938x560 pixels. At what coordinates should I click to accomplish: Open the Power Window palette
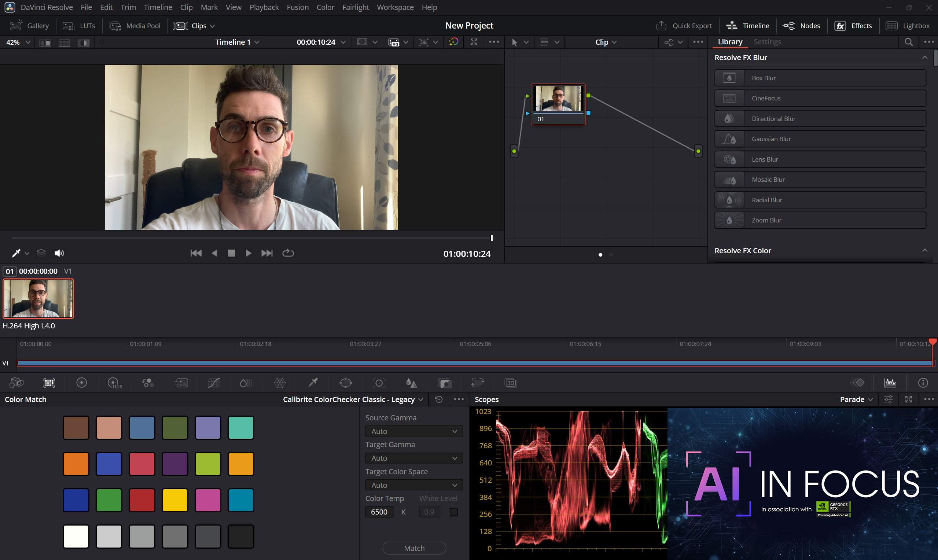(346, 383)
